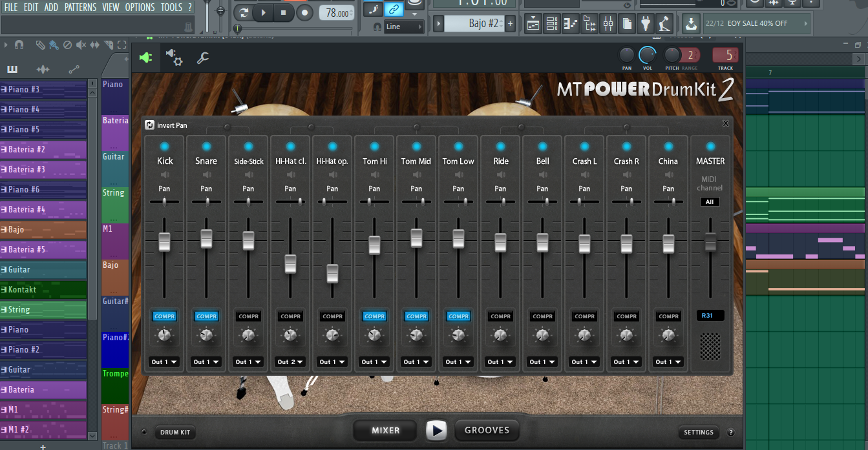Image resolution: width=868 pixels, height=450 pixels.
Task: Toggle the Tom Mid COMPR compressor
Action: 416,316
